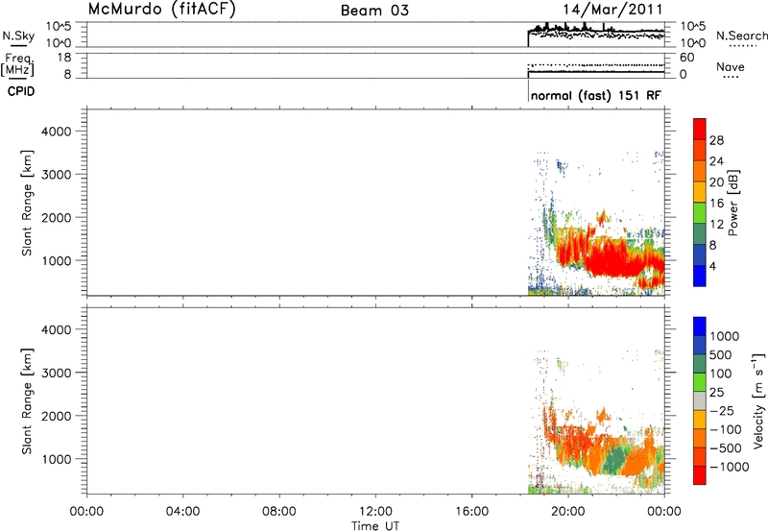Click the Slant Range label of power panel
Screen dimensions: 768x532
point(27,204)
